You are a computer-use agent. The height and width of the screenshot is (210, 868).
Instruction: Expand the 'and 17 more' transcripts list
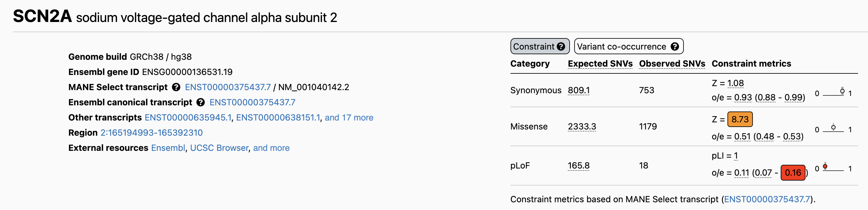pos(349,118)
